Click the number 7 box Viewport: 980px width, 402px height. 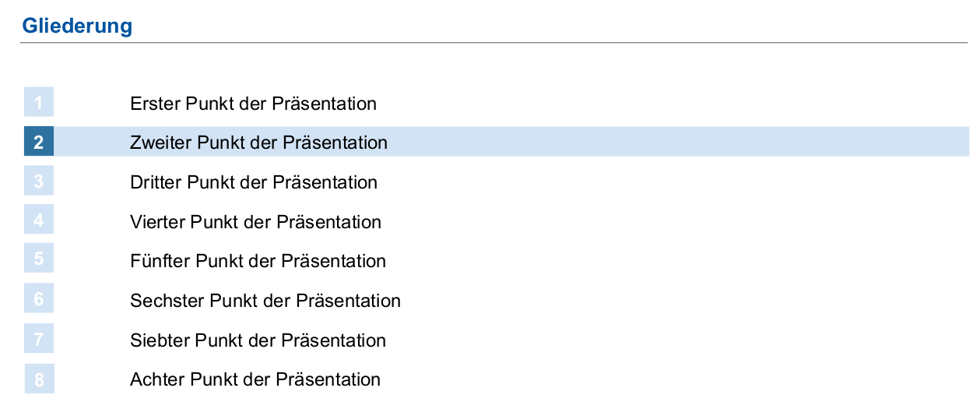click(39, 340)
